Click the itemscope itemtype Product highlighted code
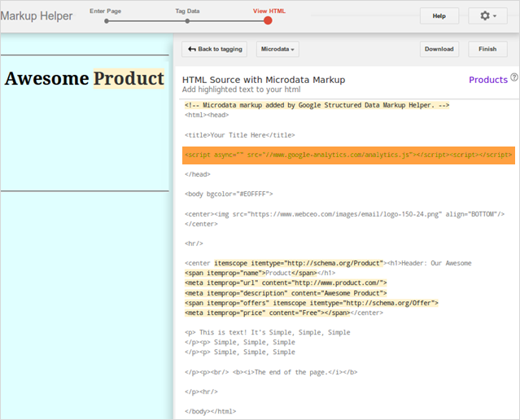The image size is (520, 420). (x=299, y=263)
